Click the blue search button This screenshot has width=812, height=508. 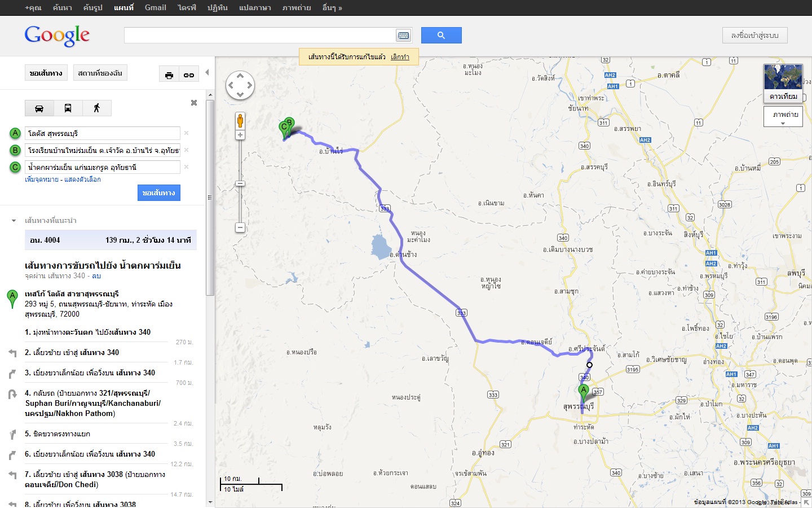click(441, 36)
